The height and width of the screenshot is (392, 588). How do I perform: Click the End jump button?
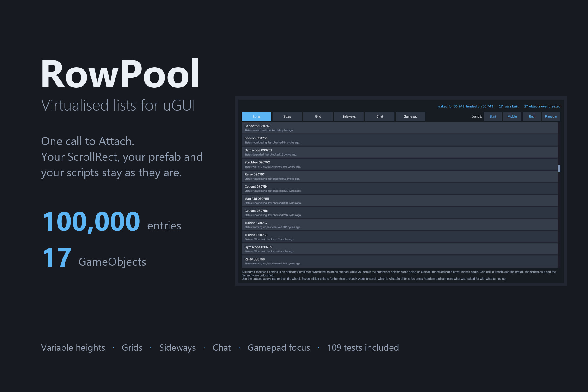(x=531, y=116)
